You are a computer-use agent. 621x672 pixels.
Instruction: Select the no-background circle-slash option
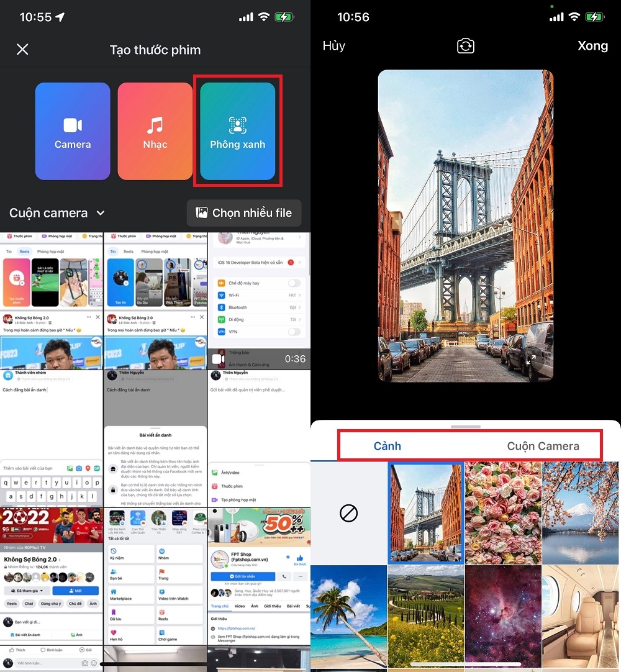(x=348, y=513)
